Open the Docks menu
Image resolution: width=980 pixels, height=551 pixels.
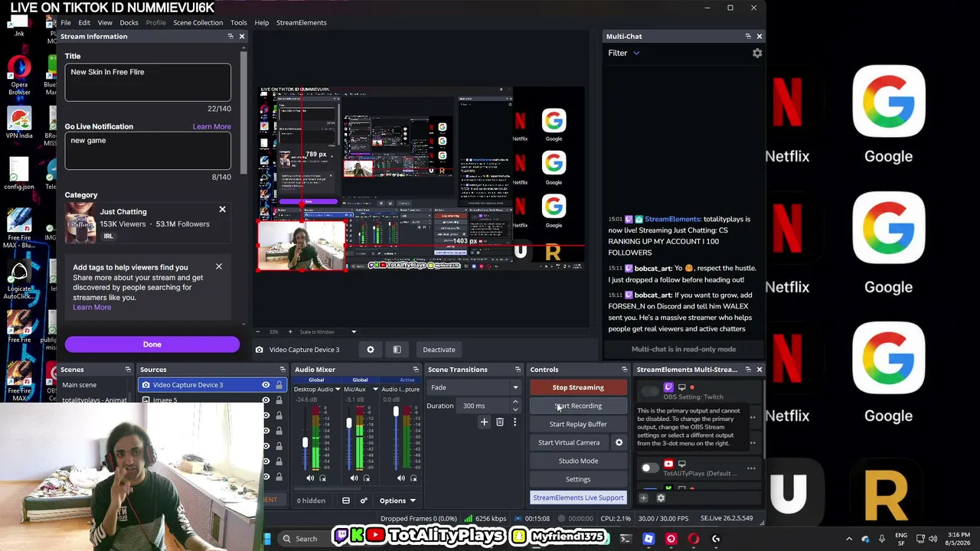point(129,22)
